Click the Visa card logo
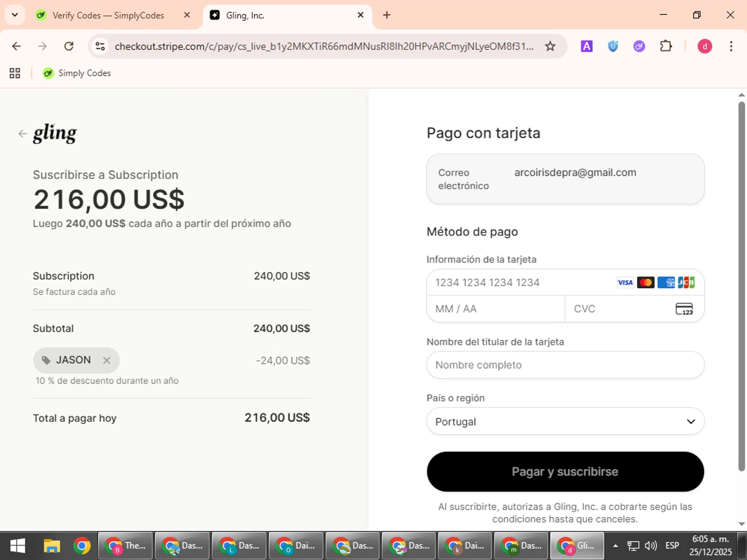 625,283
